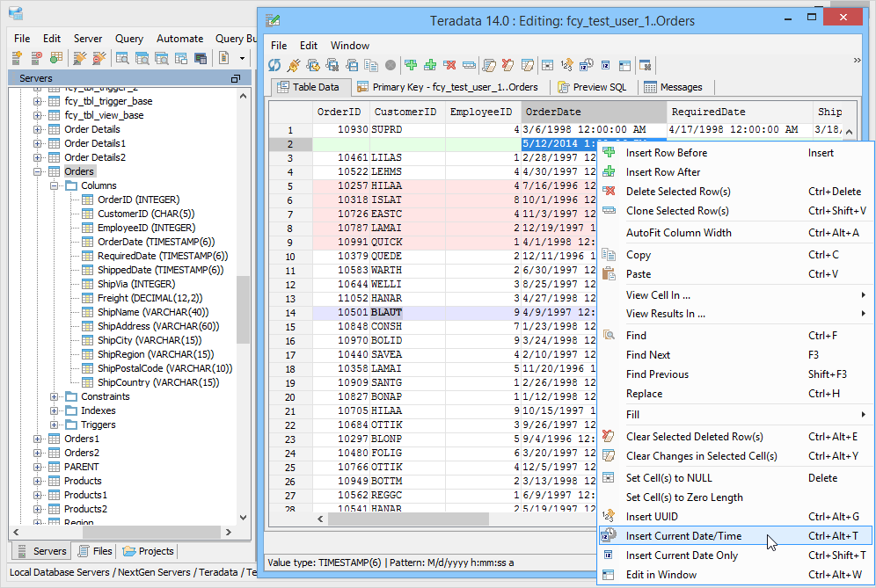The image size is (876, 588).
Task: Open the Edit menu in editor window
Action: pos(309,46)
